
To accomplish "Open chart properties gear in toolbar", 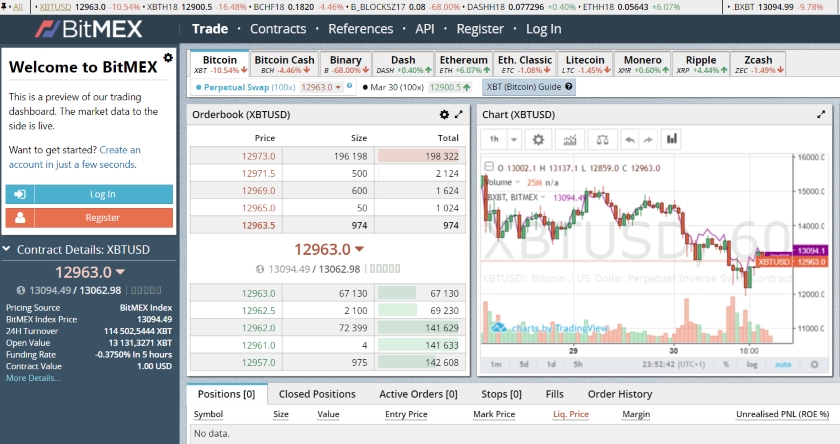I will point(538,140).
